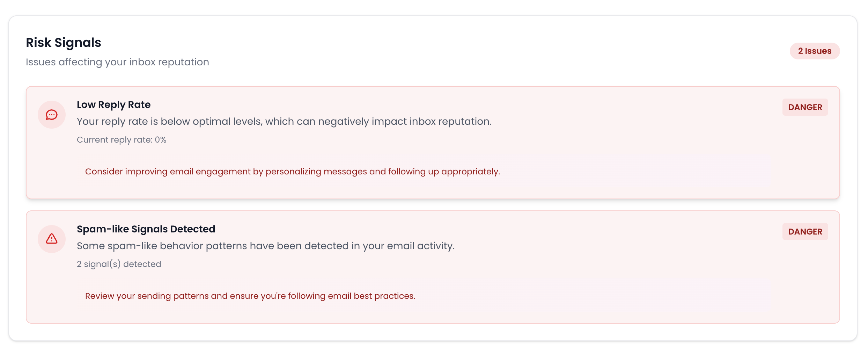Click the chat bubble icon beside Low Reply Rate
This screenshot has width=868, height=353.
click(x=52, y=115)
